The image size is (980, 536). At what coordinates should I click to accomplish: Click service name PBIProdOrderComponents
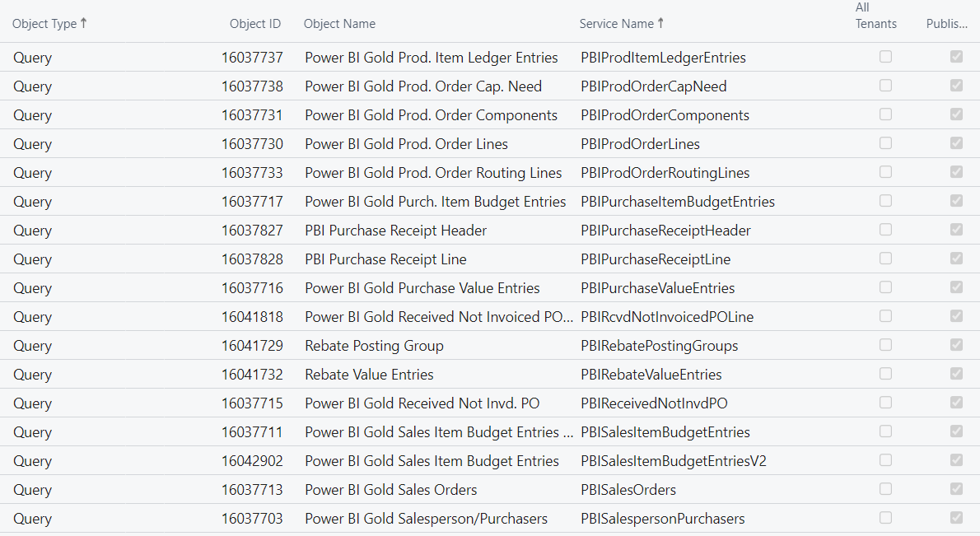665,115
